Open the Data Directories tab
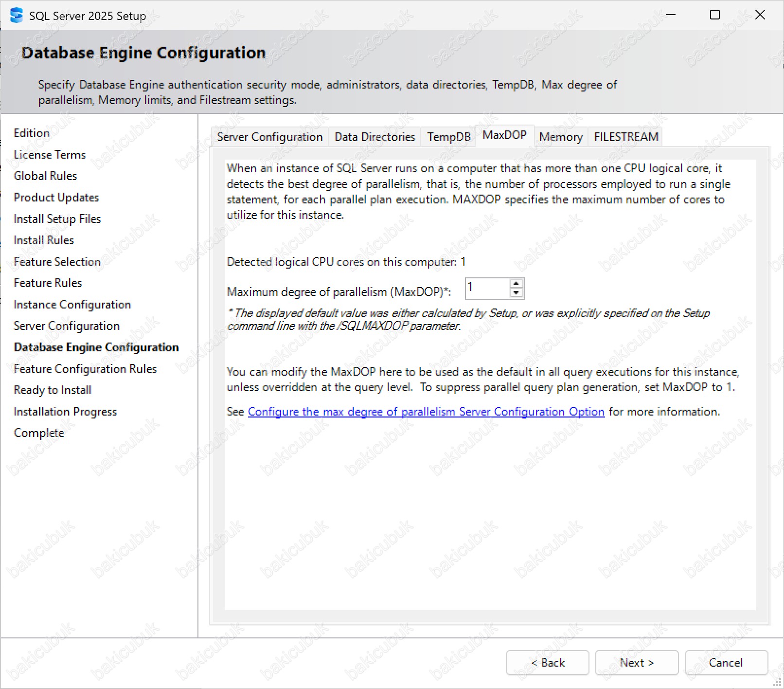 pyautogui.click(x=374, y=137)
